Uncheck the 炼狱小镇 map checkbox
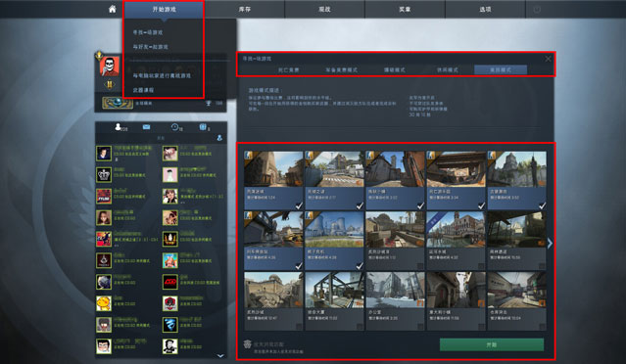626x364 pixels. (420, 205)
